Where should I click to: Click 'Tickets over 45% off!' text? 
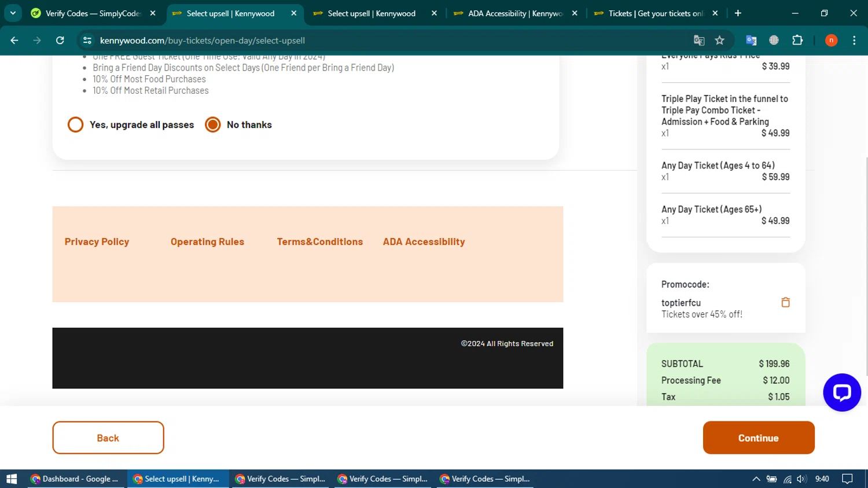click(702, 314)
